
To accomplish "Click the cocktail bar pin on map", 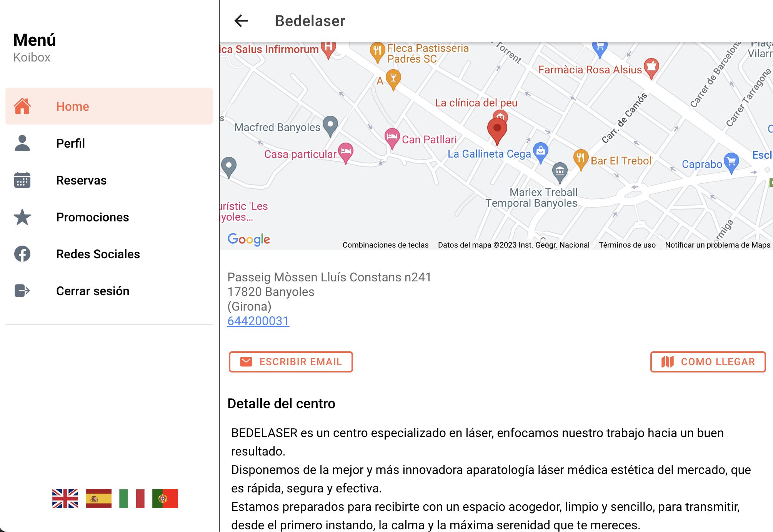I will [x=393, y=80].
